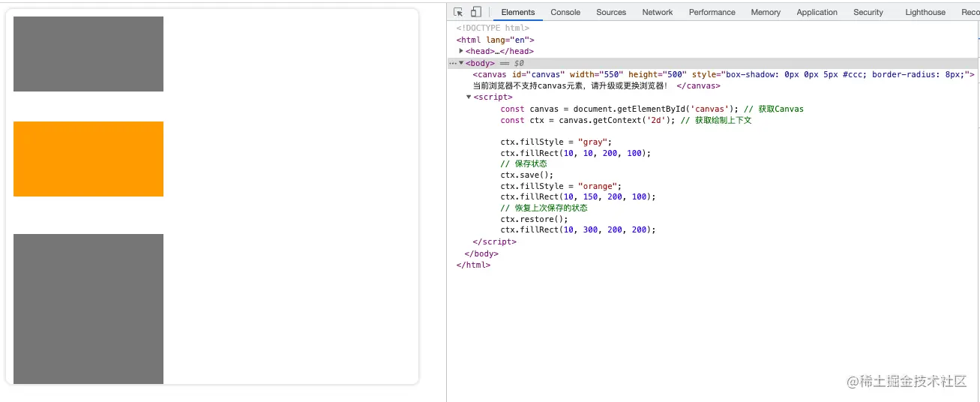Image resolution: width=980 pixels, height=402 pixels.
Task: Expand the head element node
Action: 461,51
